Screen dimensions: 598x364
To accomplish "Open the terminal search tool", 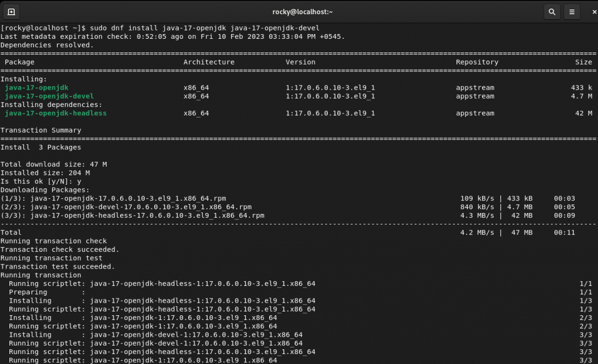I will tap(552, 11).
